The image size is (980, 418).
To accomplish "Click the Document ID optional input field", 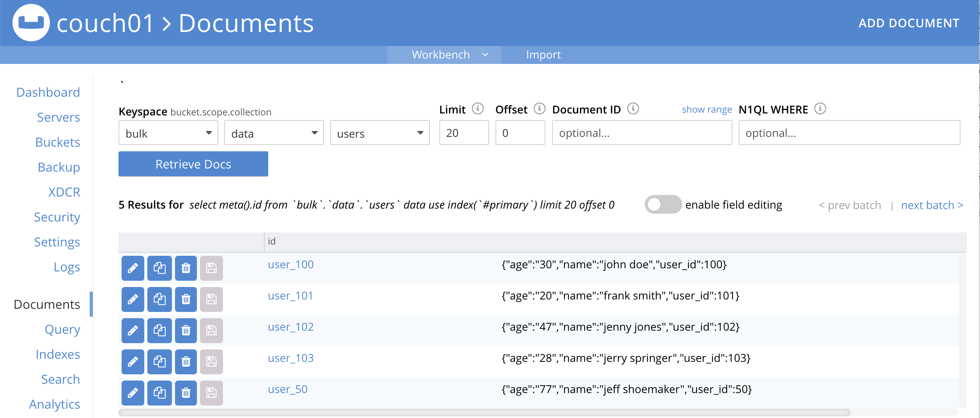I will pyautogui.click(x=642, y=133).
